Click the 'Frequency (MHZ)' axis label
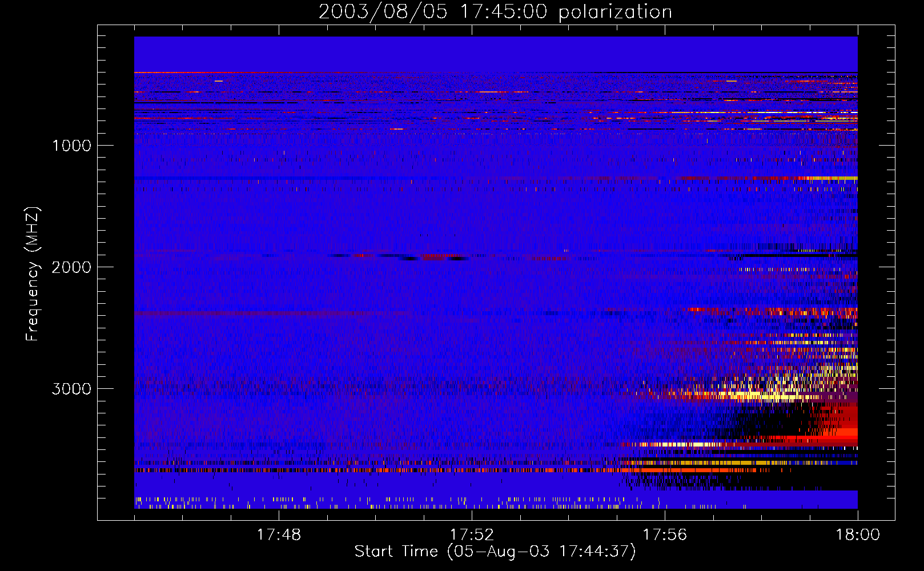This screenshot has height=571, width=924. tap(33, 274)
